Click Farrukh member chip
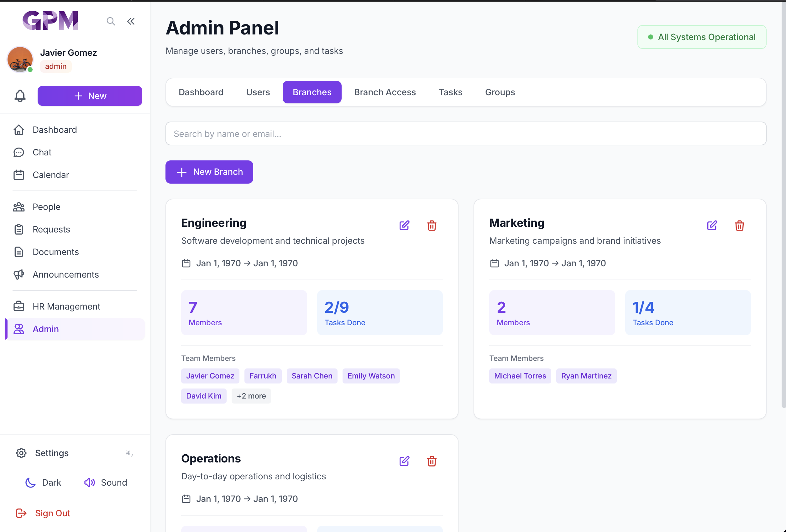Image resolution: width=786 pixels, height=532 pixels. (x=263, y=376)
